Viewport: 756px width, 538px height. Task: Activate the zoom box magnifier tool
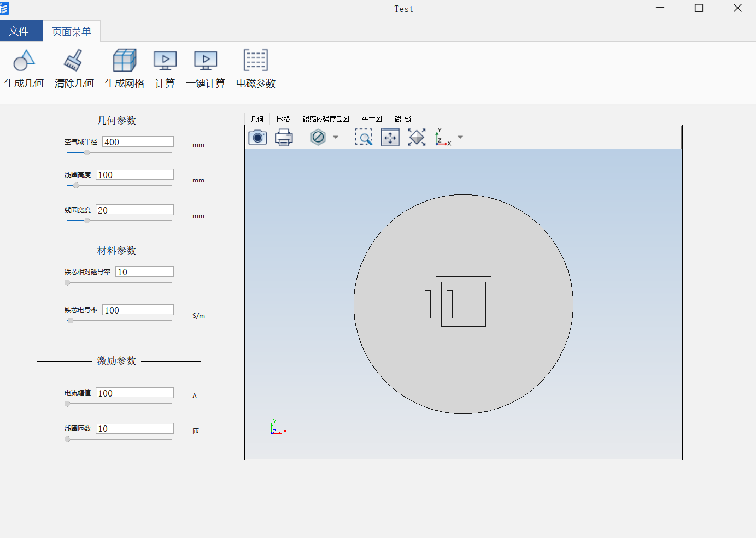pyautogui.click(x=364, y=137)
